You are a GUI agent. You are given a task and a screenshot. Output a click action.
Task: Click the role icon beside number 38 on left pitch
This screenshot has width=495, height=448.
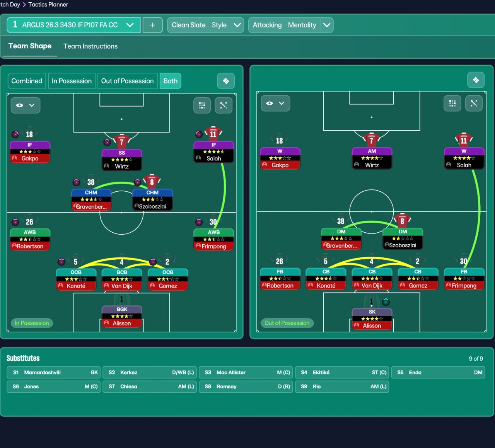(x=77, y=182)
